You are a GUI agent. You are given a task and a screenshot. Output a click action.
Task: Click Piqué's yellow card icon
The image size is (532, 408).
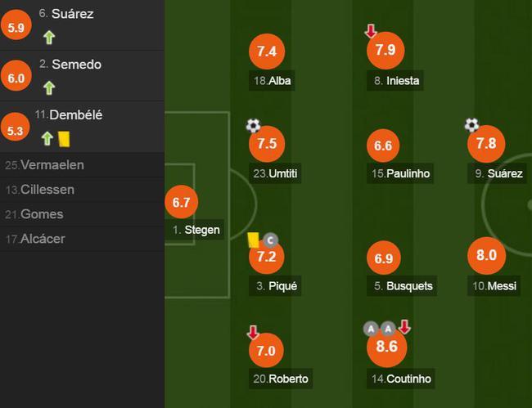point(253,240)
